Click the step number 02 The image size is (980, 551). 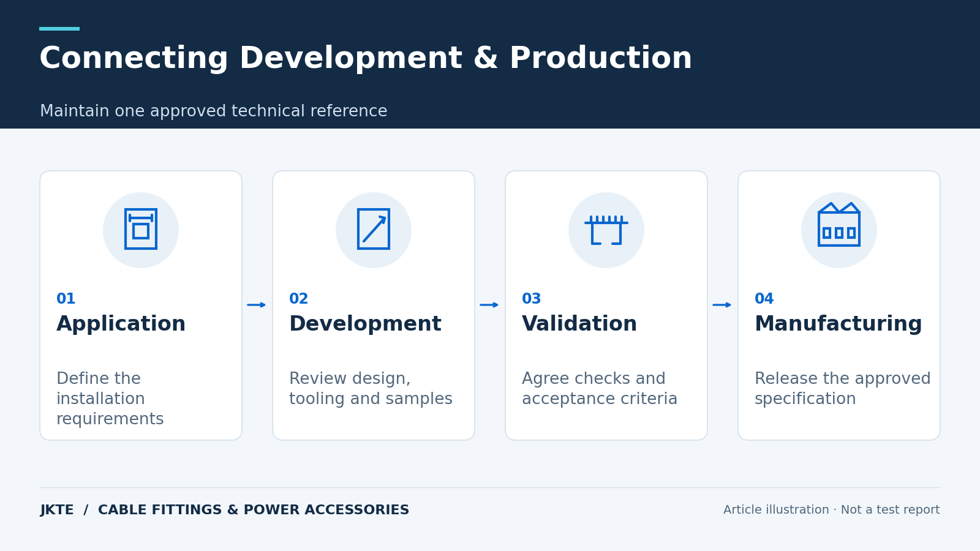[x=298, y=299]
